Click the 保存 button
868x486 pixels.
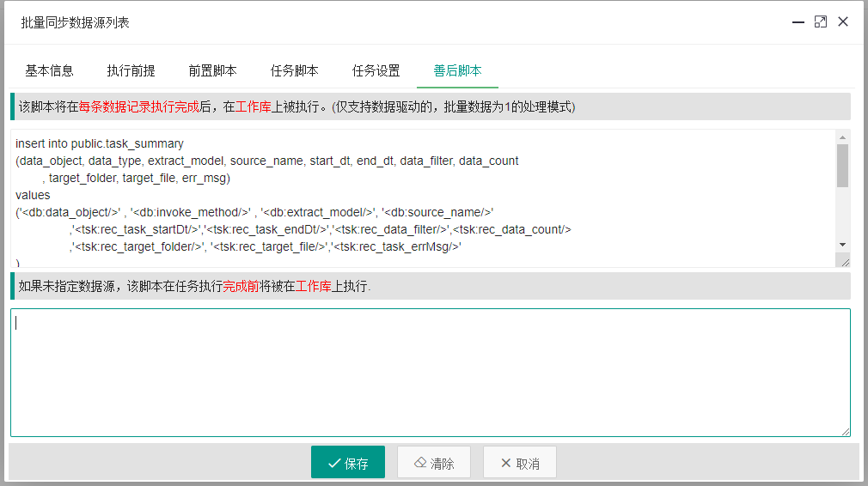pos(348,462)
